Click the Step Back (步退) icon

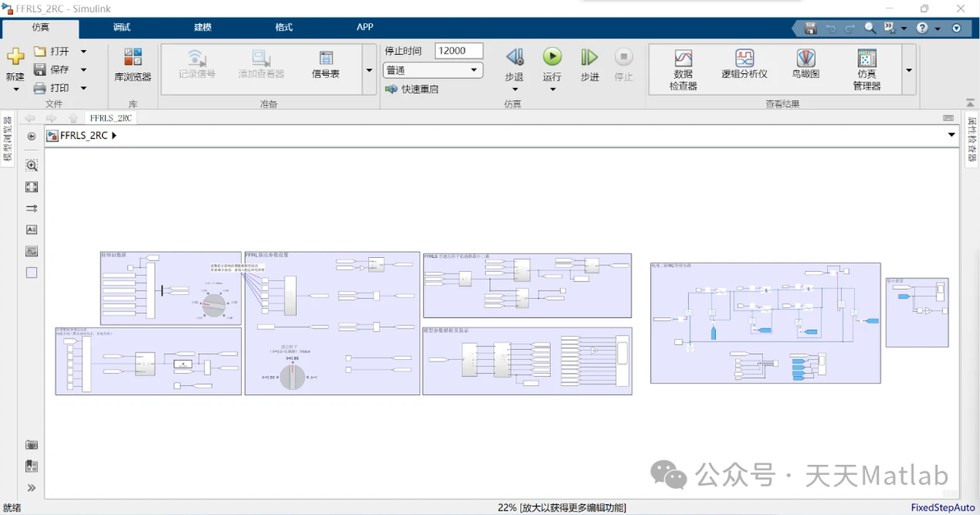click(x=515, y=57)
